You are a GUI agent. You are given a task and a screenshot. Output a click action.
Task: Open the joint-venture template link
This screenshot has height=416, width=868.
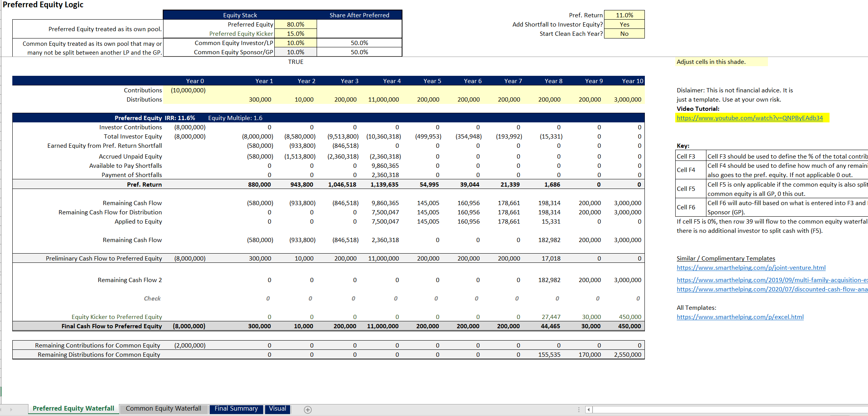[x=751, y=267]
